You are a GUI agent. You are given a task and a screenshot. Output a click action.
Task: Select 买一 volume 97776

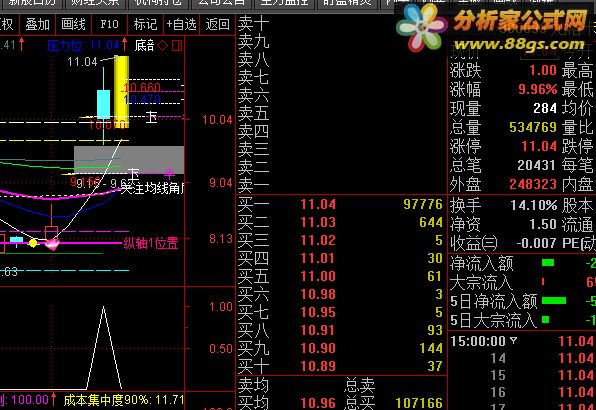click(x=423, y=204)
